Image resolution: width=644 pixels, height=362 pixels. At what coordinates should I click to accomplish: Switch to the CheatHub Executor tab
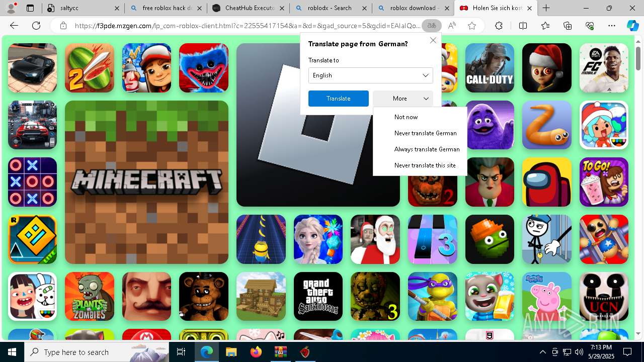pyautogui.click(x=249, y=8)
